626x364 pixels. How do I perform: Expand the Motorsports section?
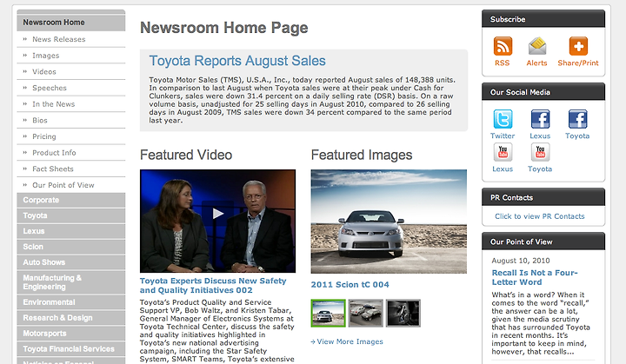click(x=71, y=334)
